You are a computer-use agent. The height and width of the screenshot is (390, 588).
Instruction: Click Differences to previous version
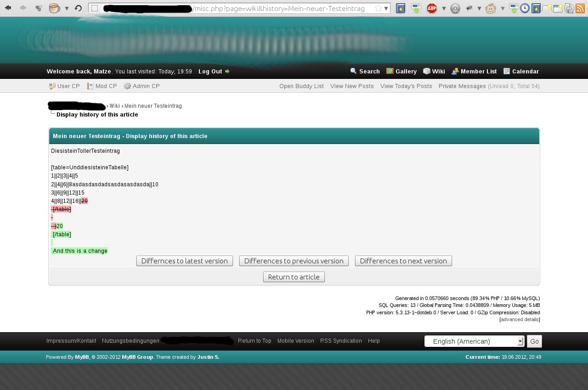tap(294, 261)
